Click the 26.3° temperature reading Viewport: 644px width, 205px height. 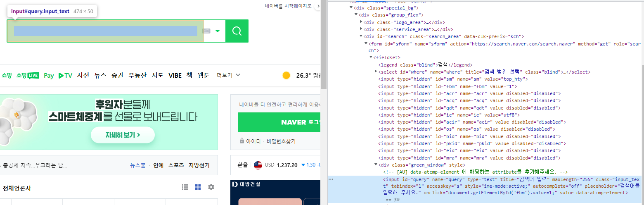point(303,75)
